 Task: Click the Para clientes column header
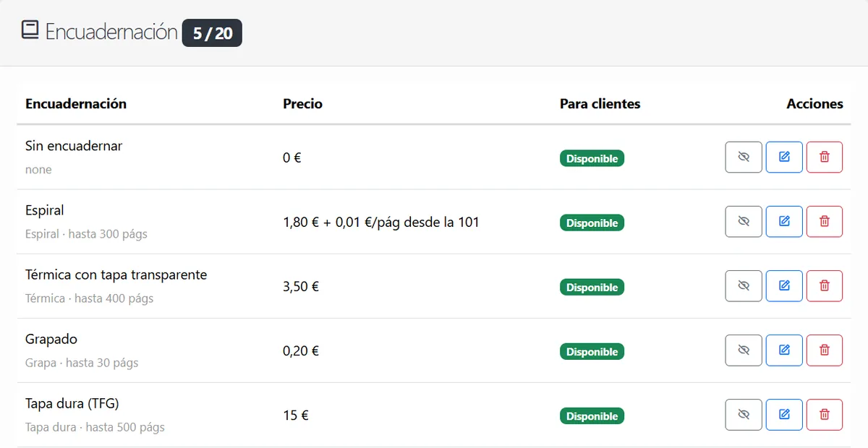(x=600, y=103)
